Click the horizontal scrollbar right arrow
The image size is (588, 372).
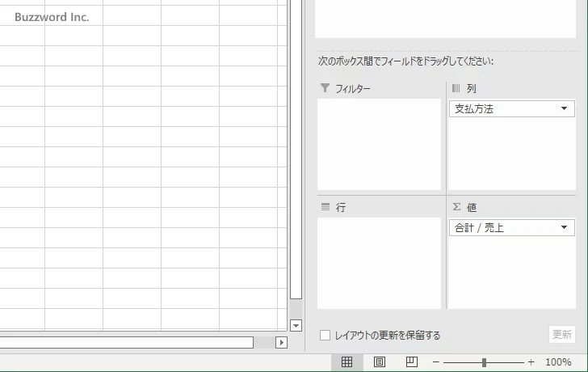coord(282,342)
